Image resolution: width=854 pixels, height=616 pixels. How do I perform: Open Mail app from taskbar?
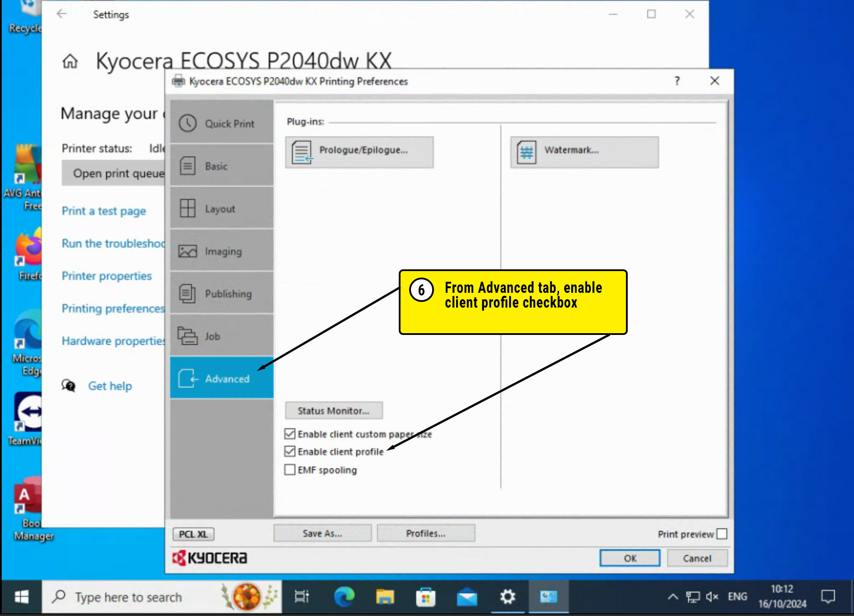coord(467,597)
